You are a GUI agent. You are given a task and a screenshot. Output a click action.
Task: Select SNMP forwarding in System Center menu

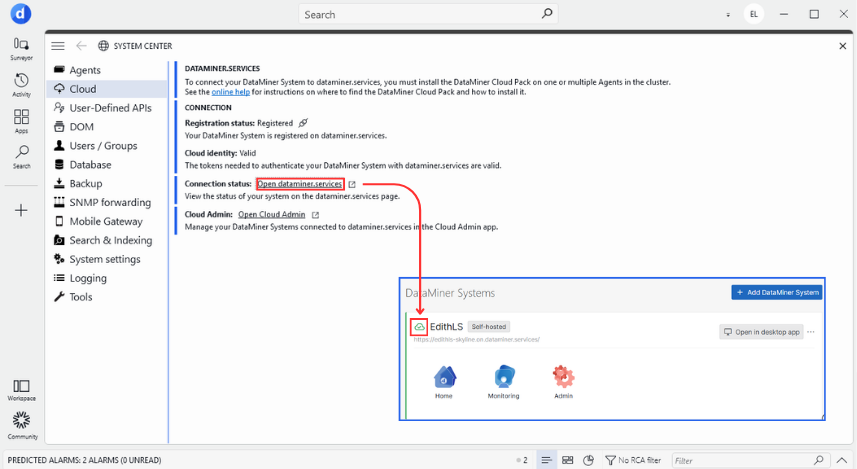(x=109, y=202)
